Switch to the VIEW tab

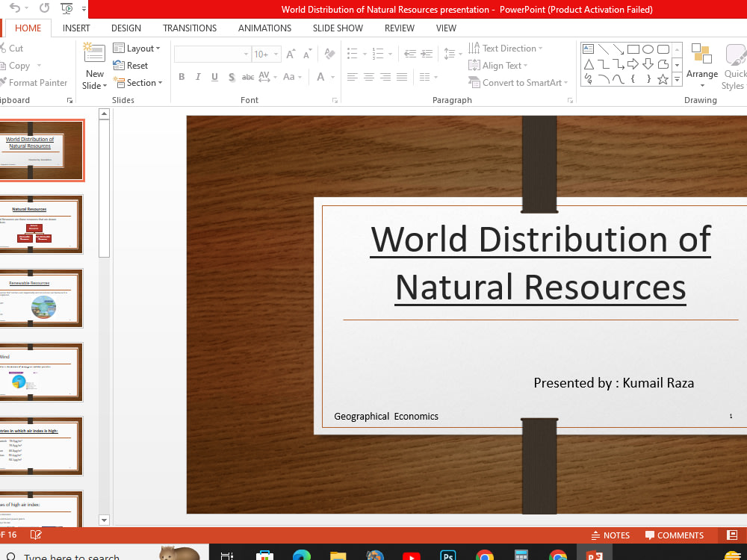click(447, 28)
